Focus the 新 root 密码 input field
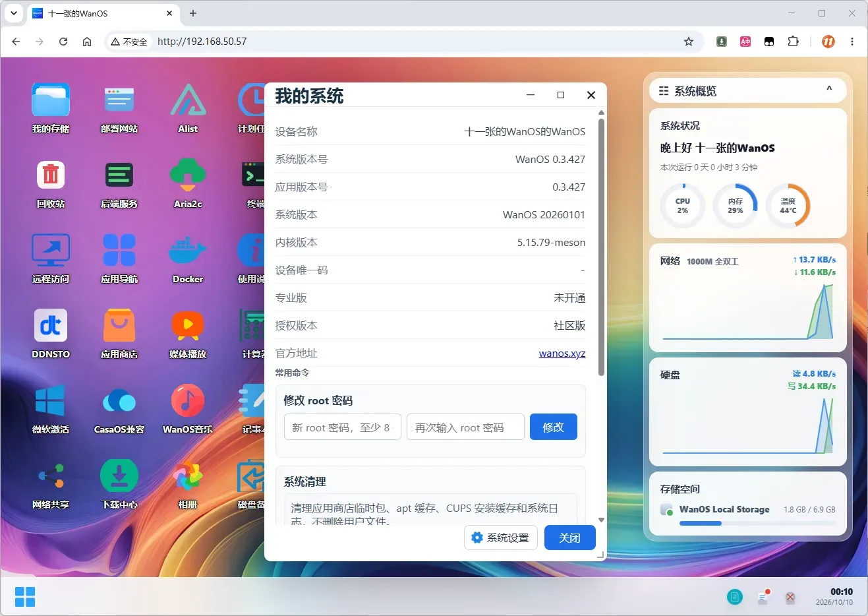The height and width of the screenshot is (616, 868). [x=343, y=427]
